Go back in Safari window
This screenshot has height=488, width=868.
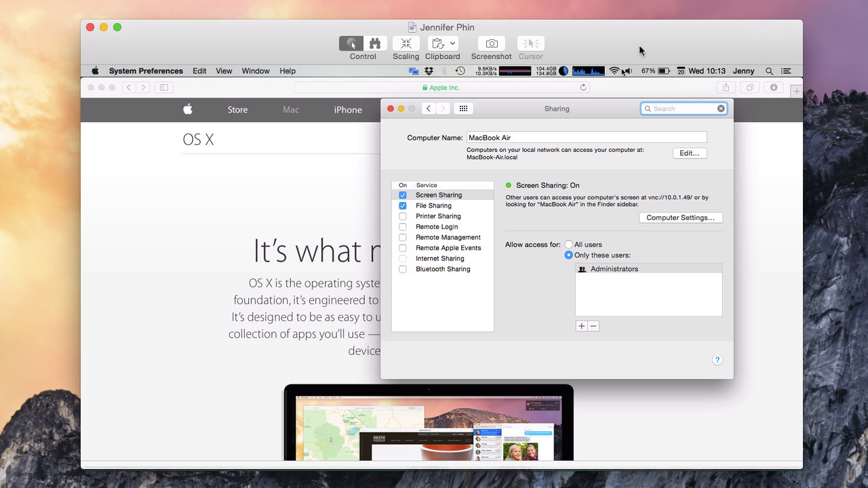click(128, 87)
